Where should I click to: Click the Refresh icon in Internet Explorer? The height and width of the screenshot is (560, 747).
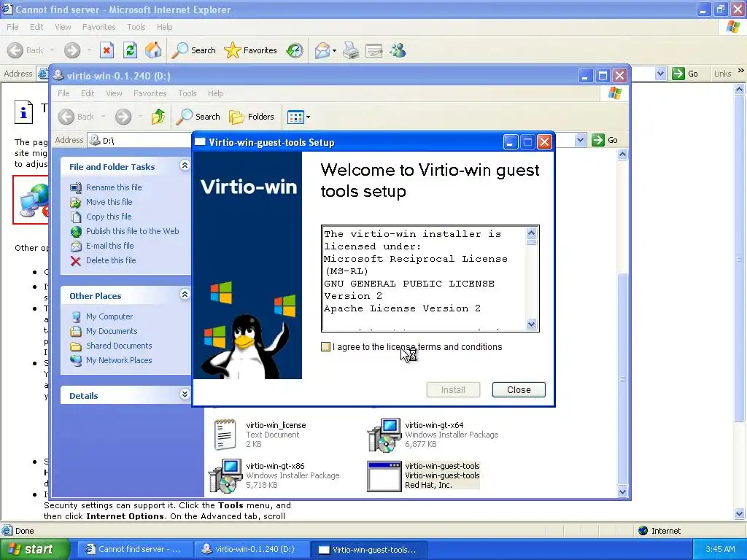pos(130,50)
